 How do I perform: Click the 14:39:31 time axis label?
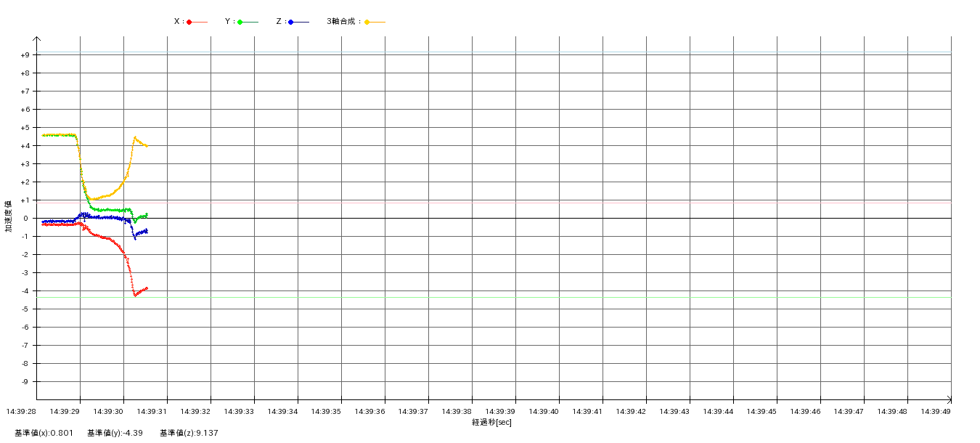152,411
